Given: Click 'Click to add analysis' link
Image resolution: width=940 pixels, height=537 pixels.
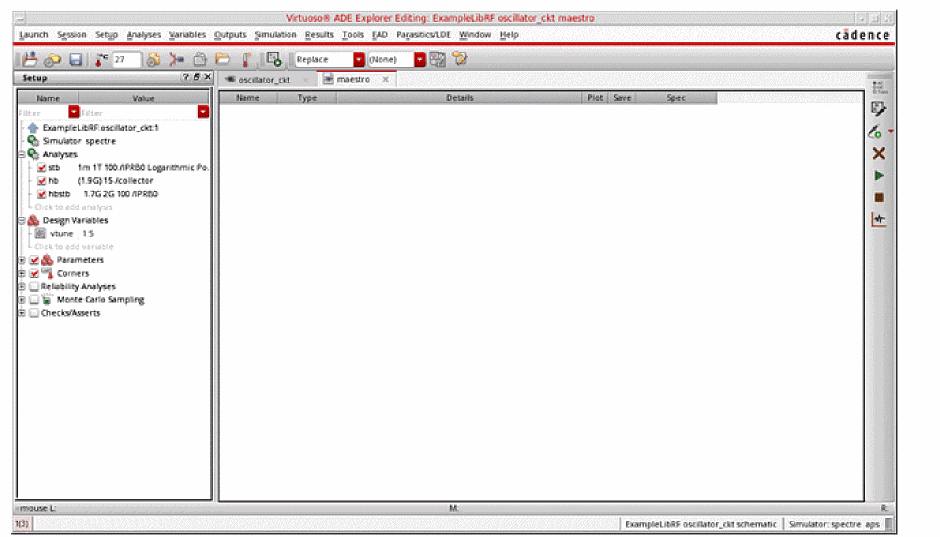Looking at the screenshot, I should 73,207.
